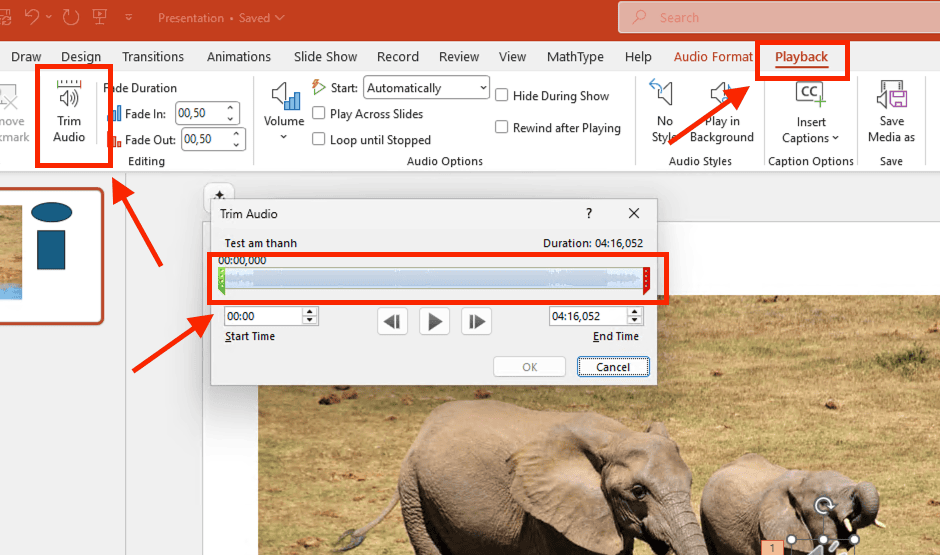Open the Transitions ribbon tab

153,57
